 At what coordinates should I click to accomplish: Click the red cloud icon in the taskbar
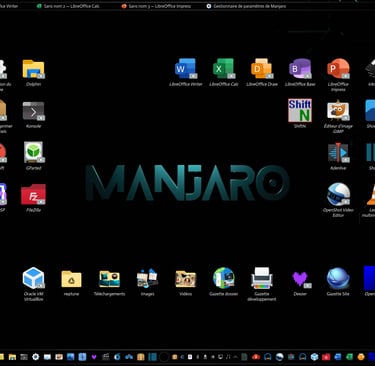tap(256, 357)
